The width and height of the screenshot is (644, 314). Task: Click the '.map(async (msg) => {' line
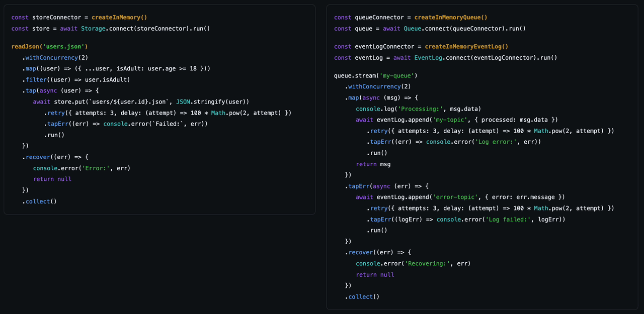381,98
